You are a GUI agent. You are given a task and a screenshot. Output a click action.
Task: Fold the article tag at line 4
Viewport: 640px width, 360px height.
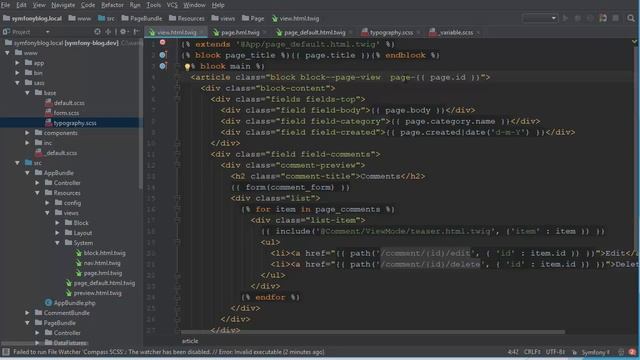[178, 77]
